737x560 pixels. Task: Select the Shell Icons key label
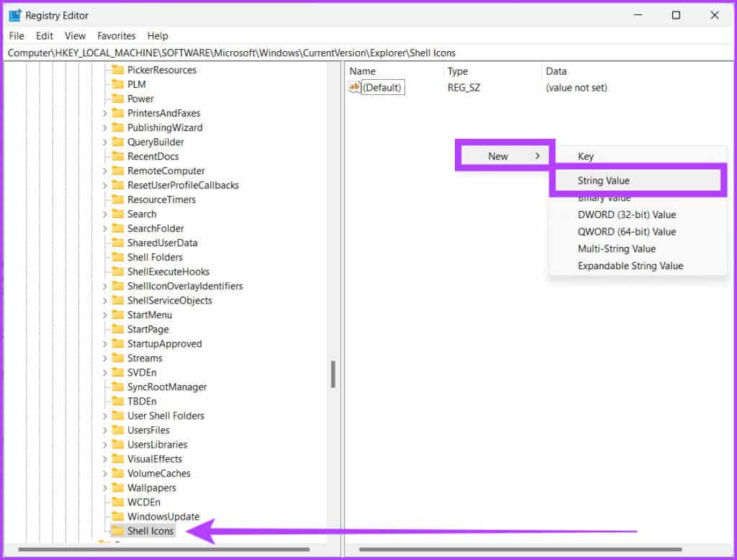pos(150,530)
